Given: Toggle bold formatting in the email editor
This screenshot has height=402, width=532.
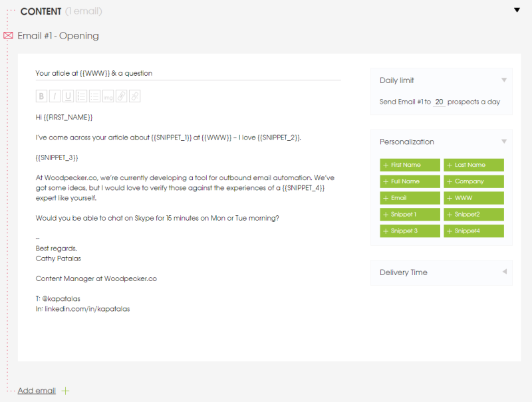Looking at the screenshot, I should (x=41, y=96).
